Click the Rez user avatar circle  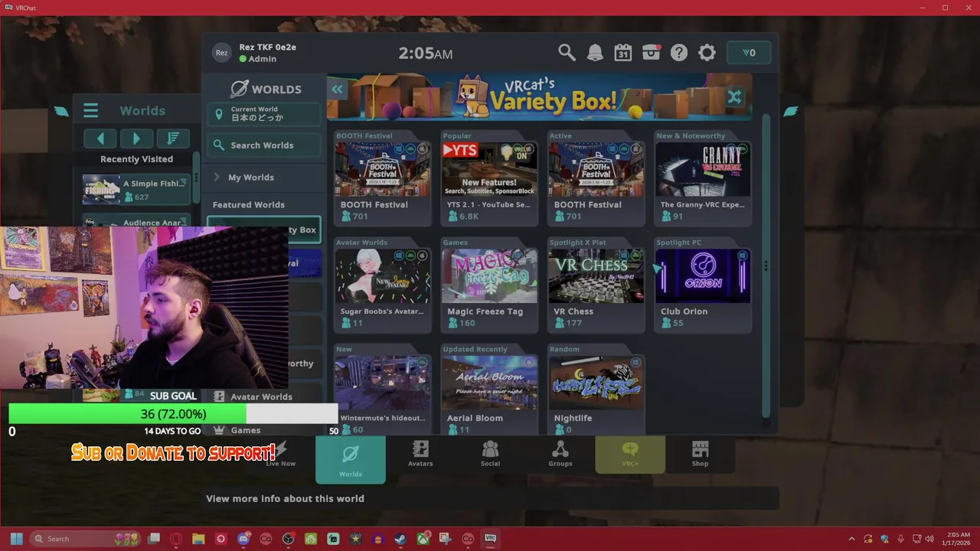[x=221, y=52]
